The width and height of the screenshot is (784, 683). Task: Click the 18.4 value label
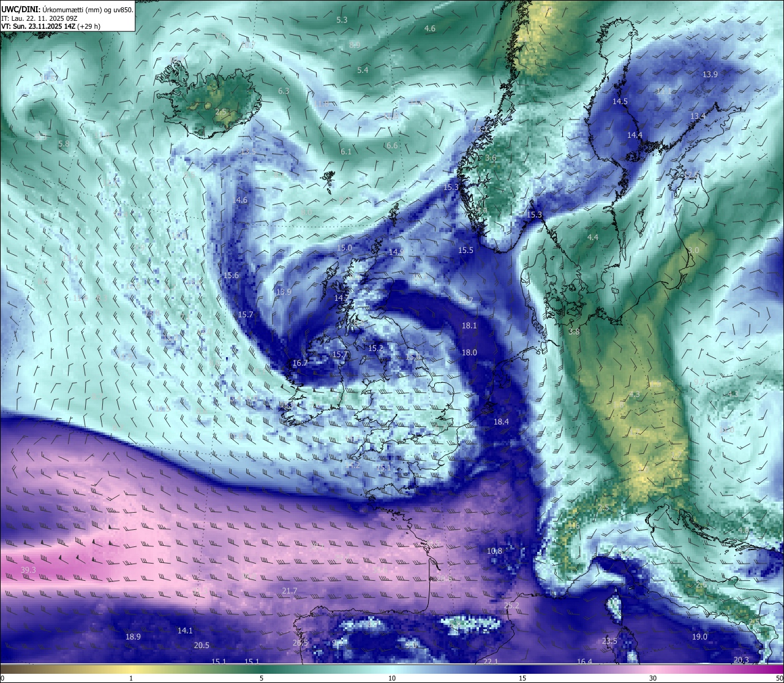coord(501,421)
